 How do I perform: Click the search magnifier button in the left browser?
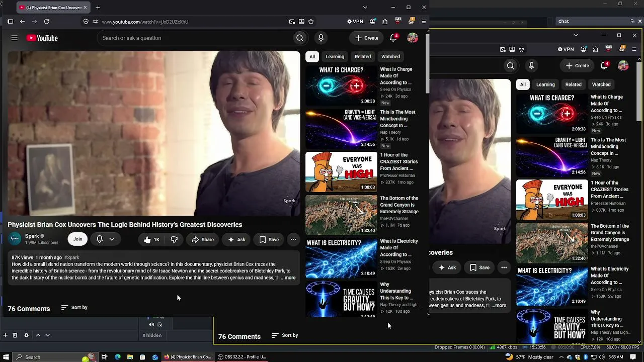click(300, 38)
